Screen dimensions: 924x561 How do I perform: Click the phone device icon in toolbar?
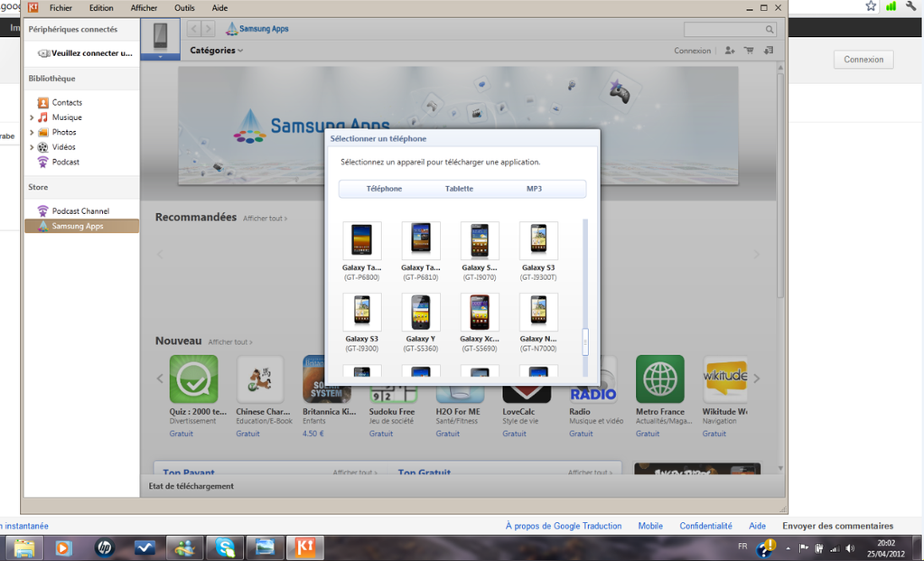click(160, 36)
